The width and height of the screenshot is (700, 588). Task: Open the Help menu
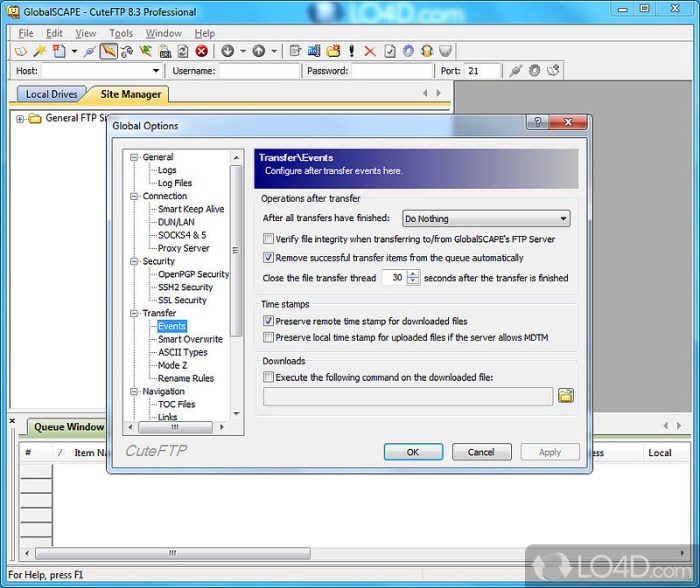(204, 33)
